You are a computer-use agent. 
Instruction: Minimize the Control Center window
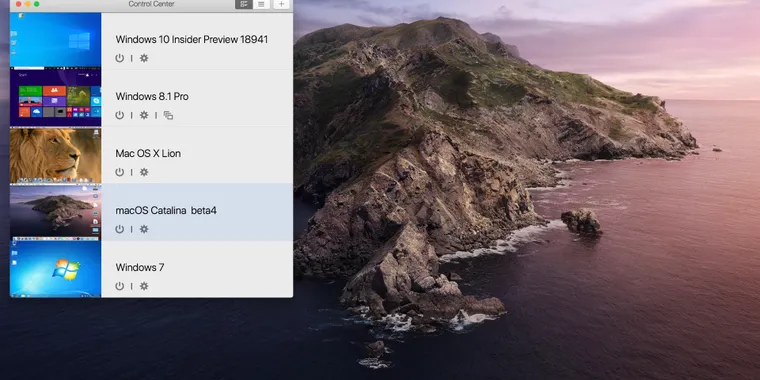28,4
